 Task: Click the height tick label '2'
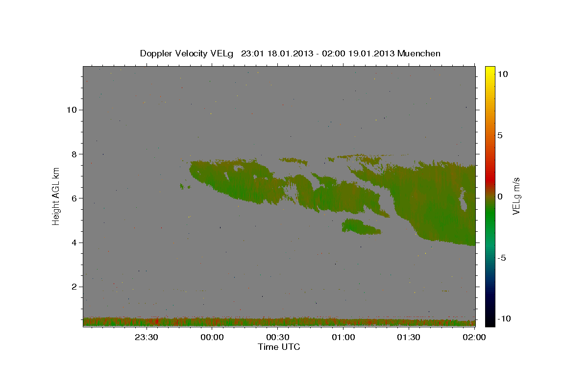click(73, 287)
